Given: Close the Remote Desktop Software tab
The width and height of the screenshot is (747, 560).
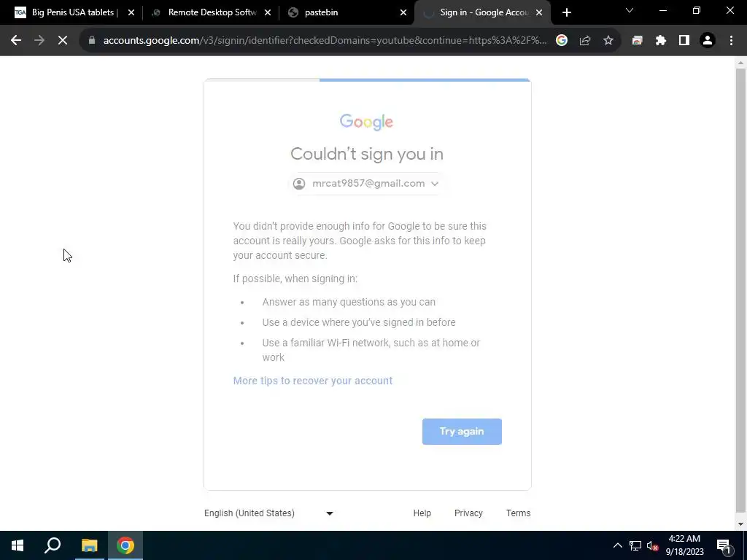Looking at the screenshot, I should point(268,13).
